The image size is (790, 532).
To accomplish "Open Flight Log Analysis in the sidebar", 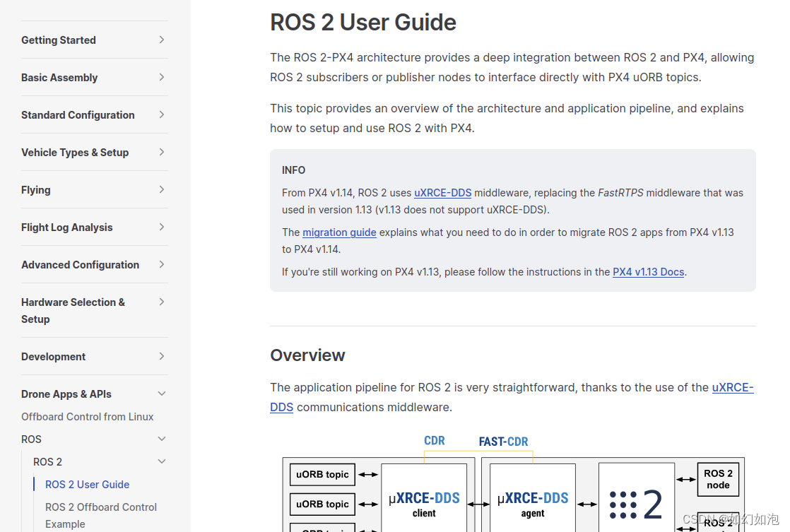I will click(67, 227).
